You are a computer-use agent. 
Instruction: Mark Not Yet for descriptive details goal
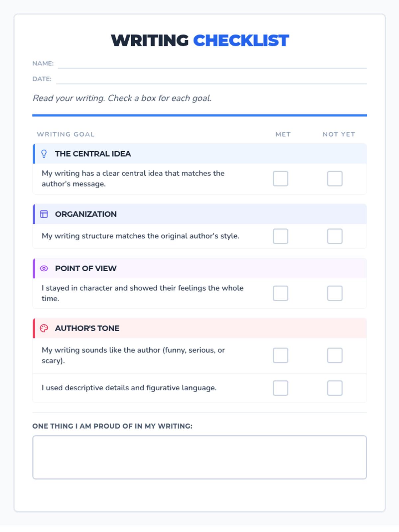pos(334,388)
